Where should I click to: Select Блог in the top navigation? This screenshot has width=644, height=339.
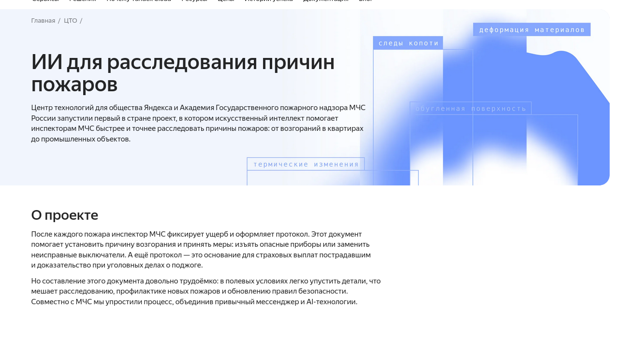(366, 1)
